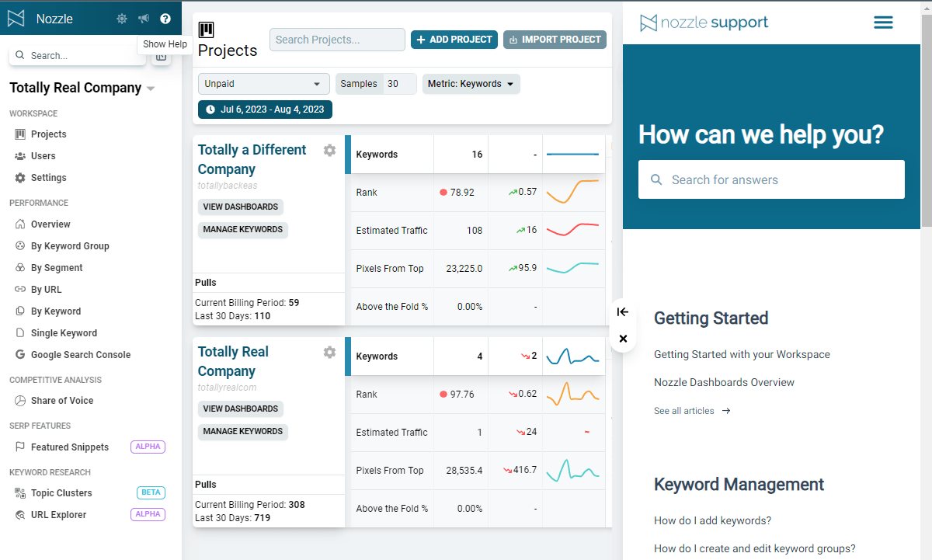Click the Samples value field
This screenshot has height=560, width=932.
[402, 84]
